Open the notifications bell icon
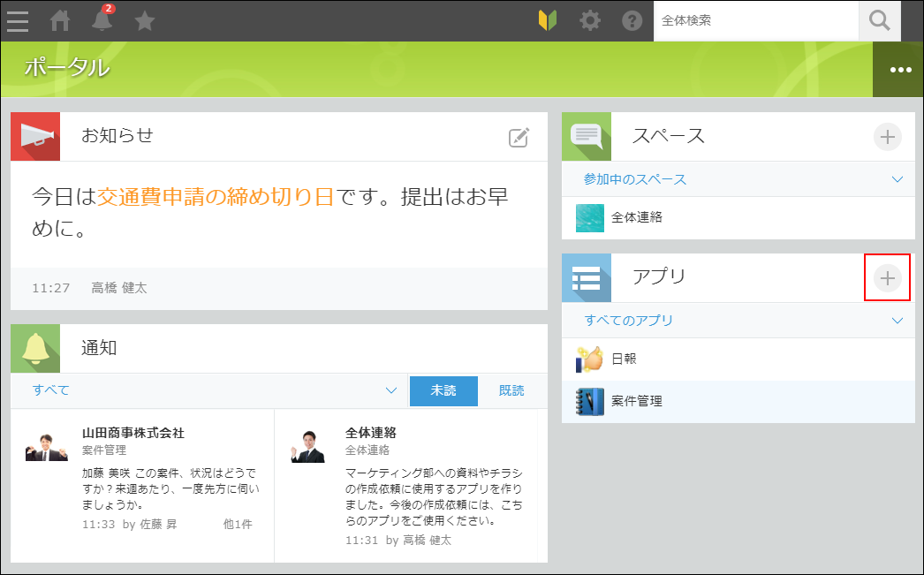The image size is (924, 575). pos(102,21)
